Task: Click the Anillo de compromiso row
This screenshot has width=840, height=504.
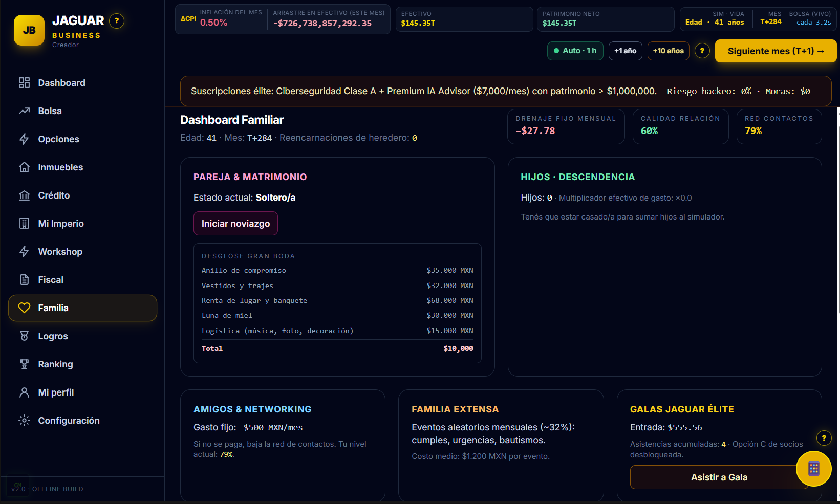Action: coord(337,271)
